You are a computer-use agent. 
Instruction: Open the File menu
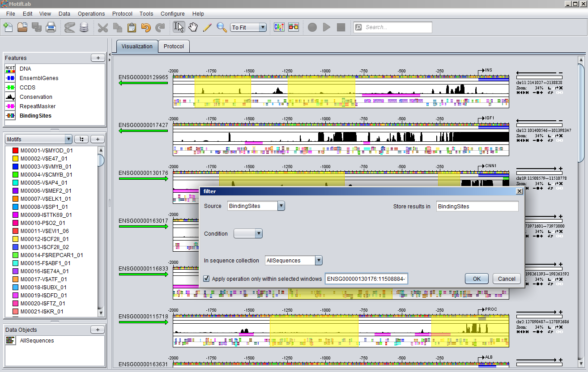click(11, 14)
